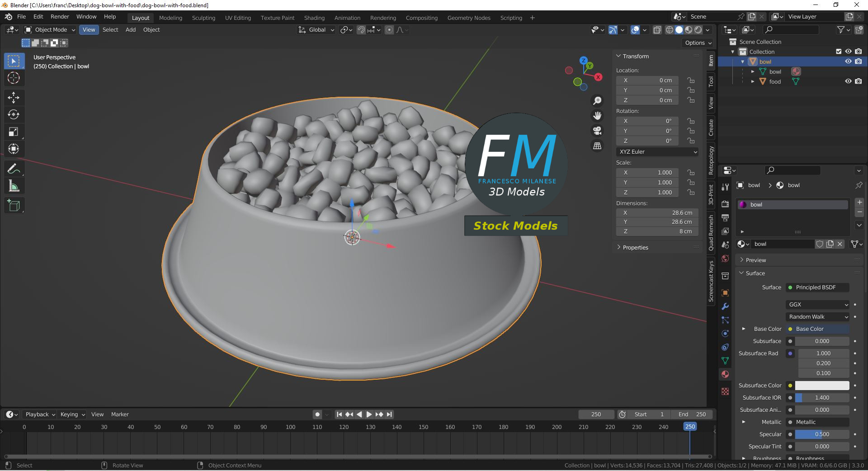This screenshot has width=868, height=471.
Task: Switch to the Shading workspace tab
Action: (314, 18)
